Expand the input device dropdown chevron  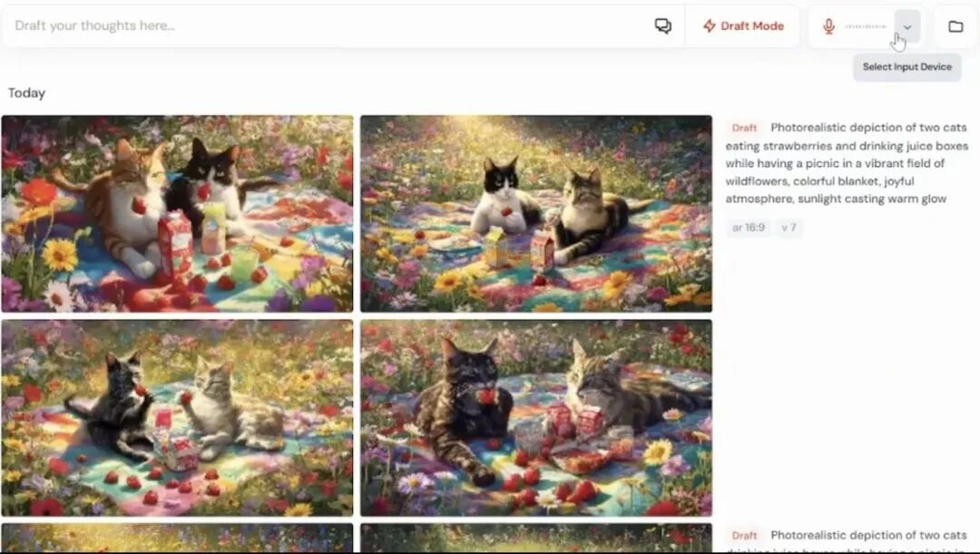click(906, 27)
